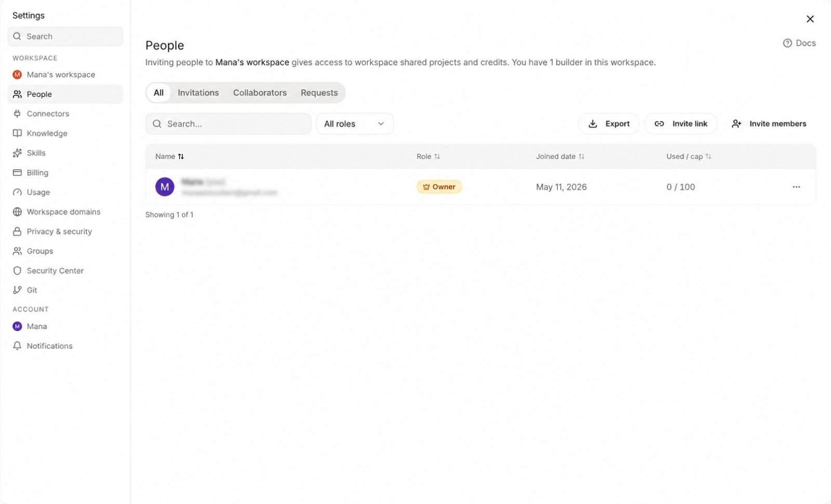Click the 0 / 100 usage value
The width and height of the screenshot is (831, 504).
click(x=680, y=187)
